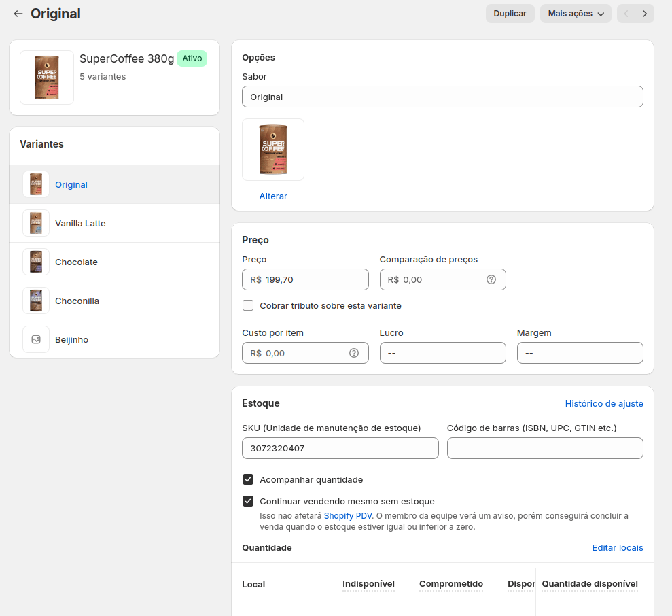Click the Indisponível column header
672x616 pixels.
pyautogui.click(x=368, y=584)
